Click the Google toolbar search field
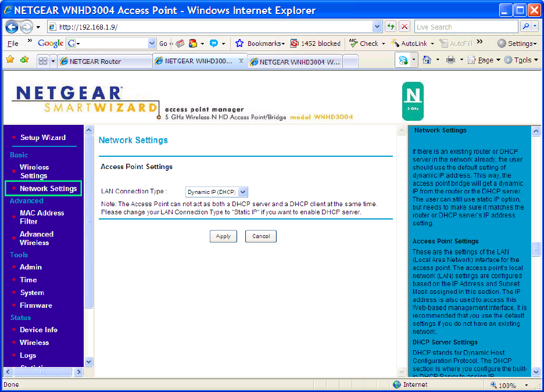 111,44
